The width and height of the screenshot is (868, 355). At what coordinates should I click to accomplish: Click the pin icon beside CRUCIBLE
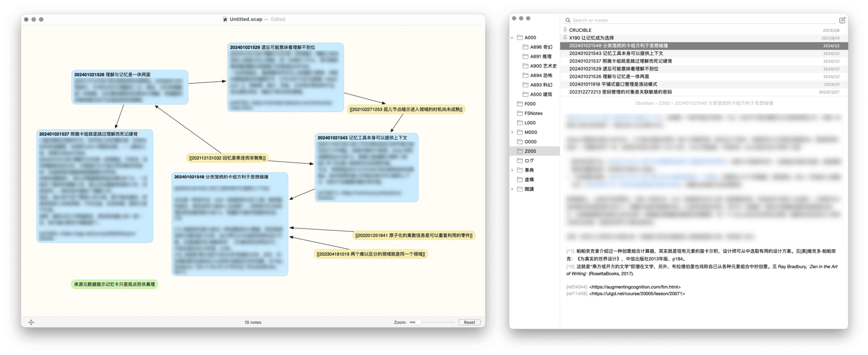pos(565,30)
